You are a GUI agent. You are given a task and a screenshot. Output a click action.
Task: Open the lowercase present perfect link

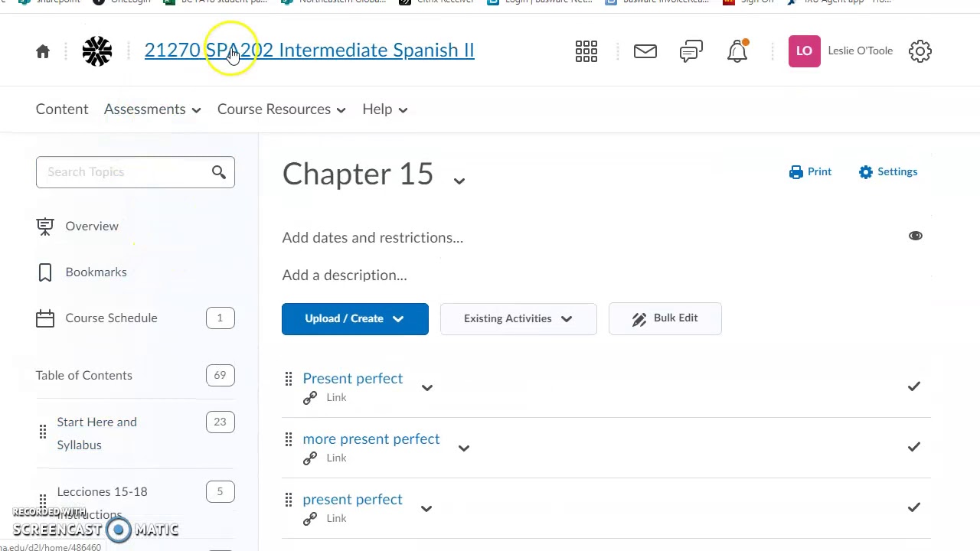(x=353, y=499)
